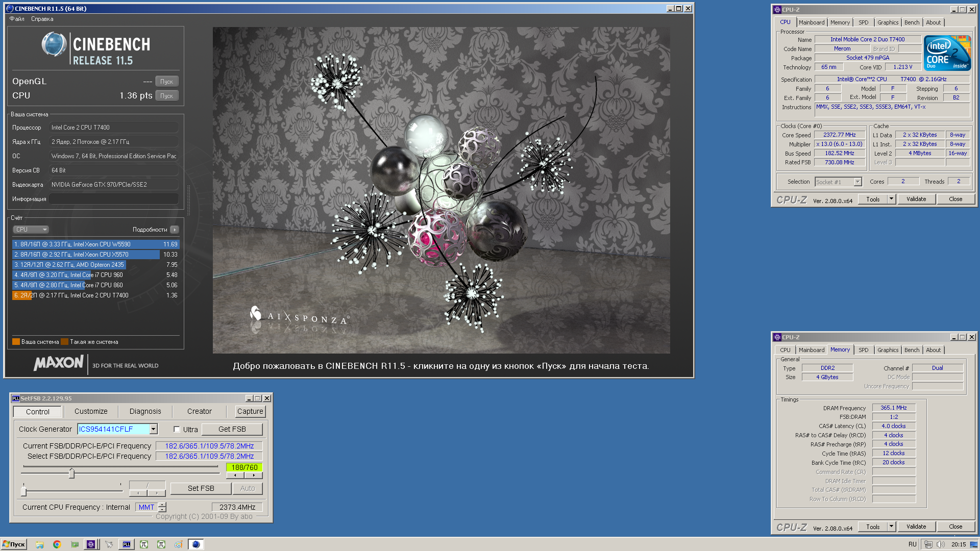Open the Socket #1 selection dropdown in CPU-Z
Image resolution: width=980 pixels, height=551 pixels.
pyautogui.click(x=857, y=182)
